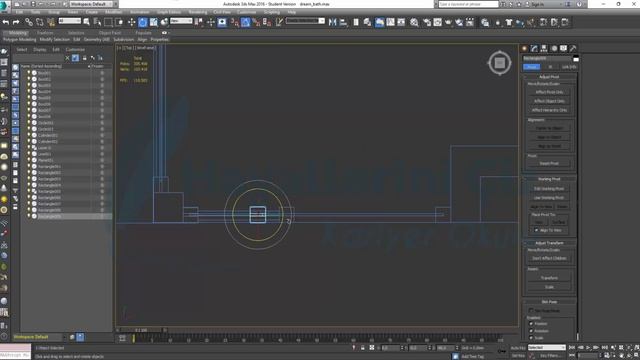Open the Create tab in command panel
The image size is (640, 360).
[524, 48]
